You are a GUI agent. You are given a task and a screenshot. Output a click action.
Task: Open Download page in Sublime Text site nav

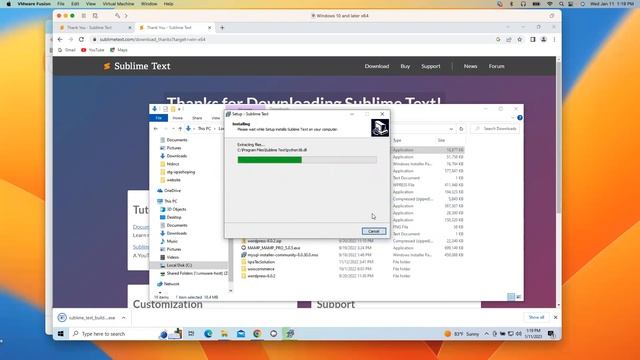tap(377, 66)
